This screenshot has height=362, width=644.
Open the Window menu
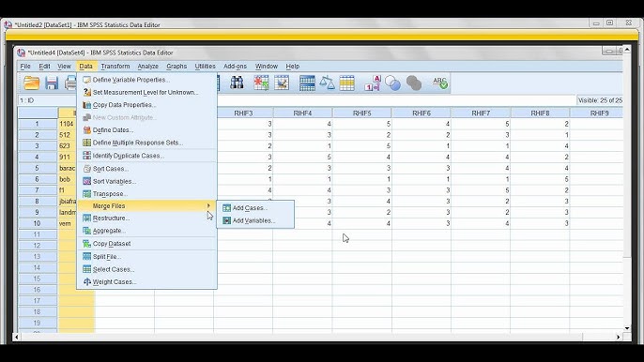267,66
